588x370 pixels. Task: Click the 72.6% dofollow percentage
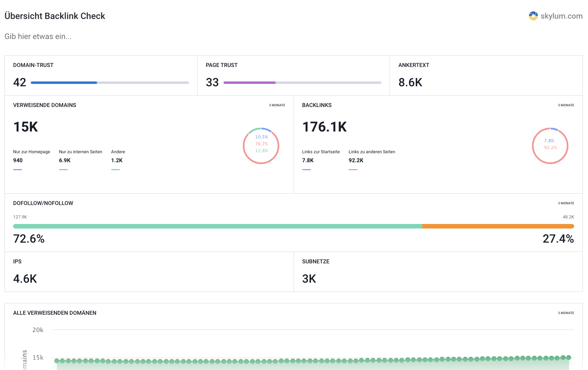(x=29, y=239)
